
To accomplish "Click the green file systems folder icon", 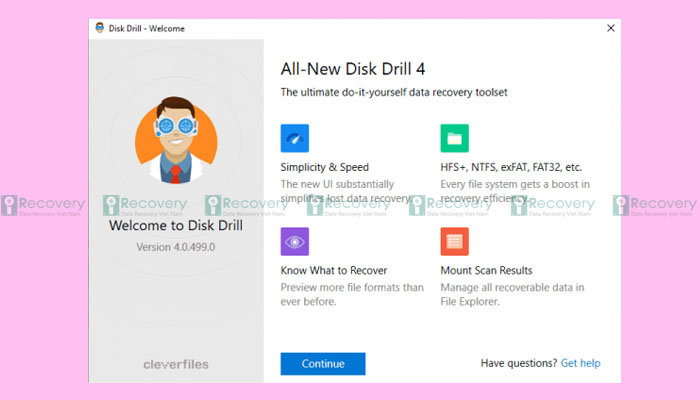I will click(454, 138).
